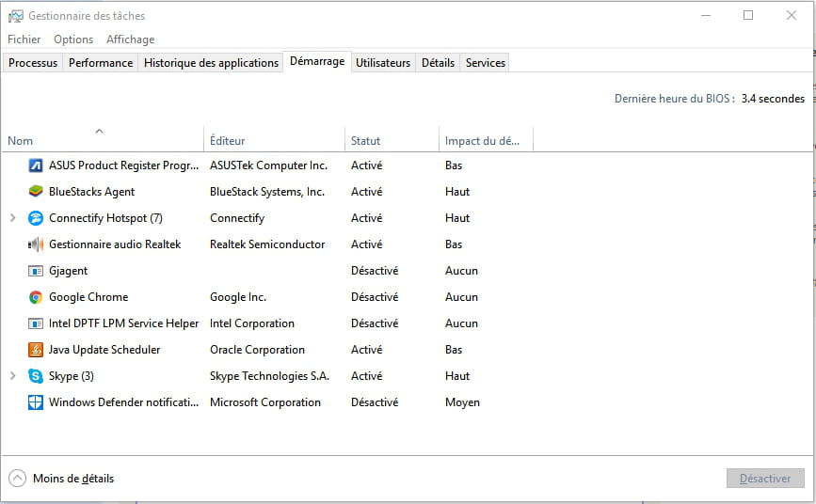Image resolution: width=816 pixels, height=504 pixels.
Task: Expand the Connectify Hotspot (7) group
Action: point(13,218)
